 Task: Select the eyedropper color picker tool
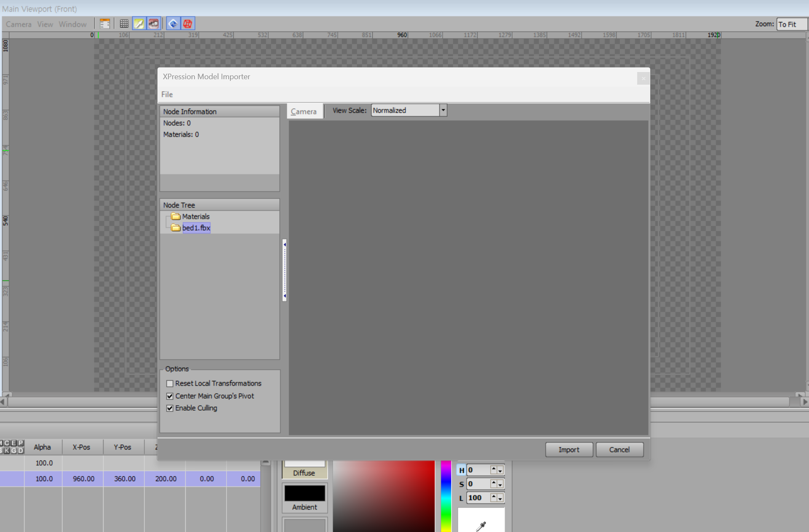pyautogui.click(x=481, y=526)
